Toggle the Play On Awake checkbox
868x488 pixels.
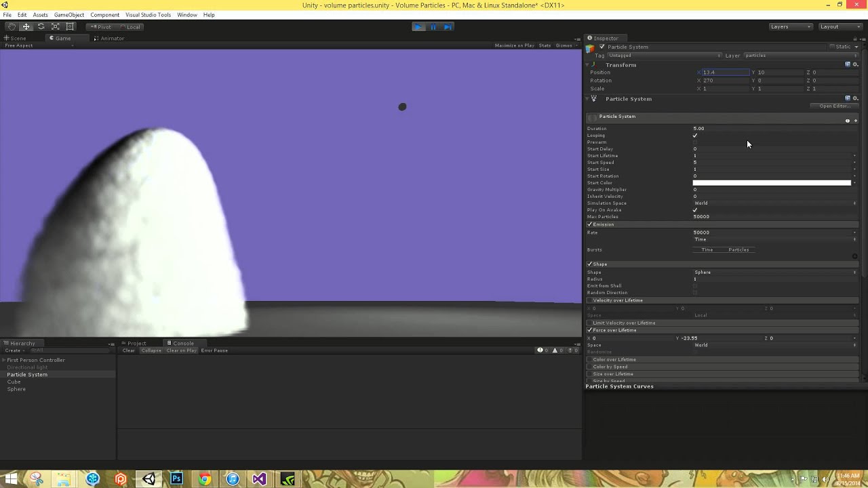(x=695, y=210)
